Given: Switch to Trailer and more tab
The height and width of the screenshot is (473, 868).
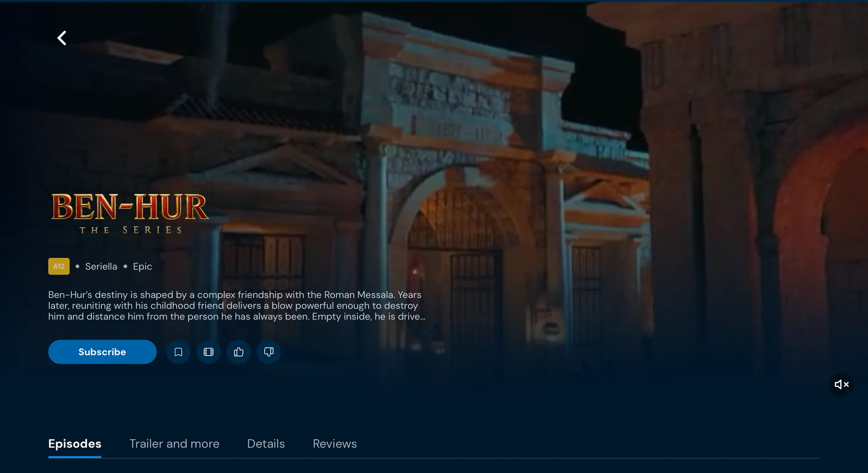Looking at the screenshot, I should coord(174,444).
